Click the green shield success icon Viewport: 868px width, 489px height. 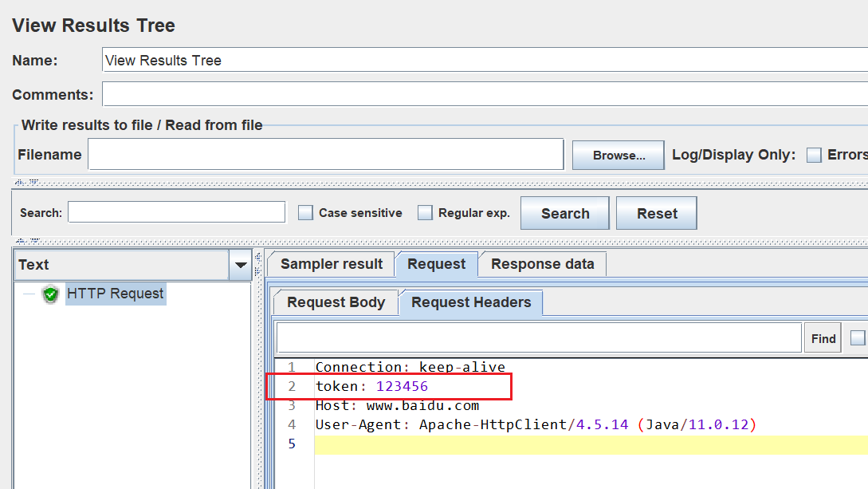coord(50,294)
